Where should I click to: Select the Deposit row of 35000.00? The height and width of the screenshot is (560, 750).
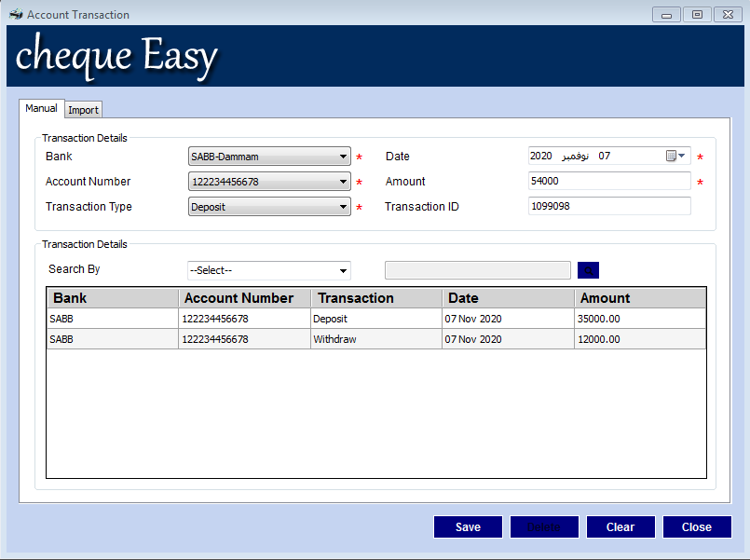click(x=373, y=318)
